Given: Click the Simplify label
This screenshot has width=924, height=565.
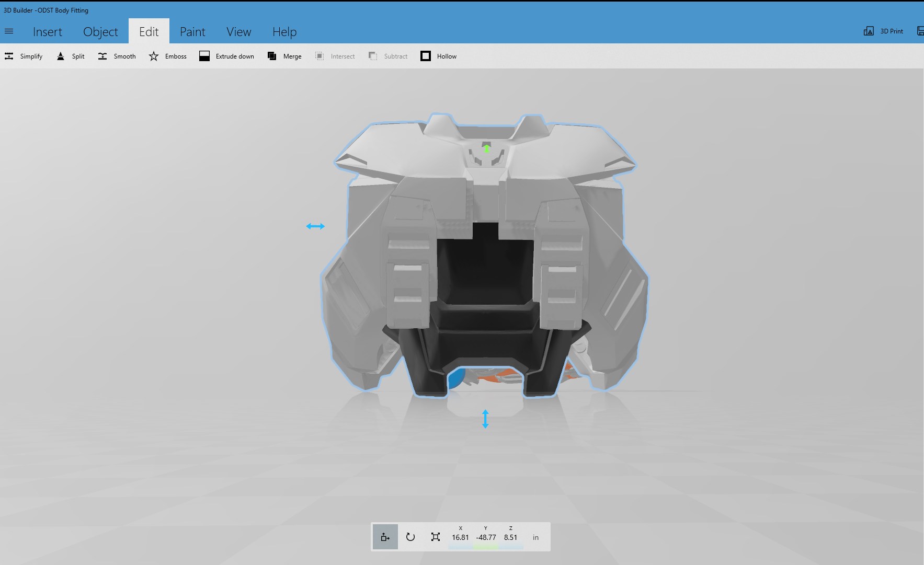Looking at the screenshot, I should pyautogui.click(x=31, y=56).
